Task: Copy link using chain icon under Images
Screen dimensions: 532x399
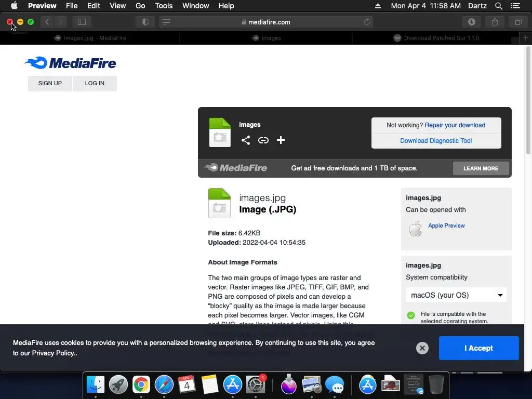Action: (263, 140)
